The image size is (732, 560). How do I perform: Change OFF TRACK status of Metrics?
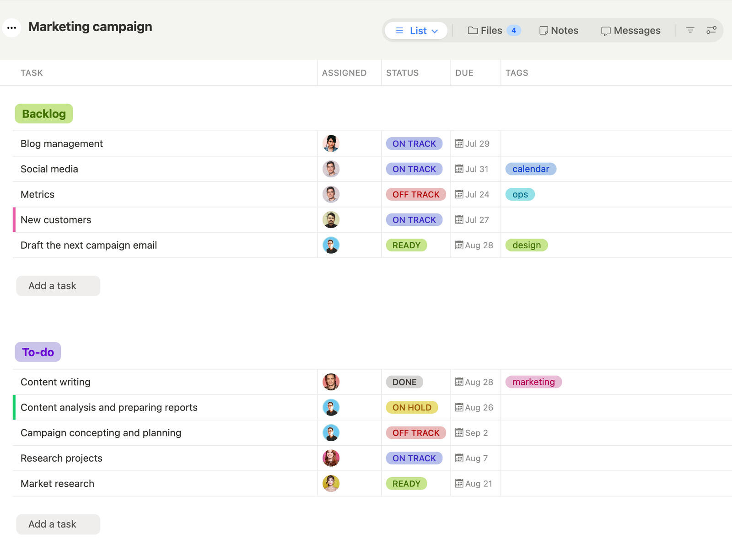coord(416,194)
